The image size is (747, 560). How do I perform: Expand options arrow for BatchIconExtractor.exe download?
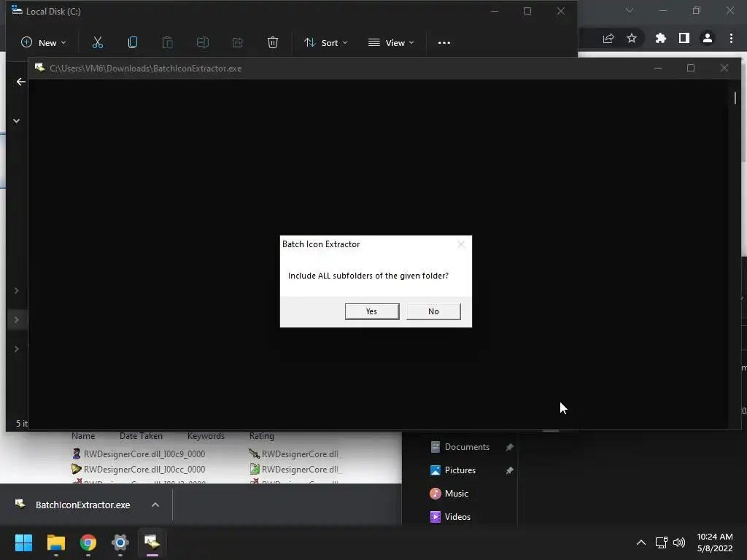tap(155, 505)
